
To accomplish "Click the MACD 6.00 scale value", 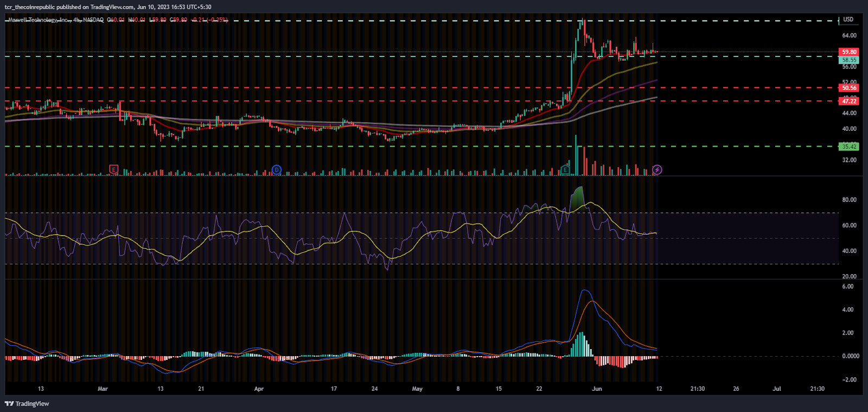I will click(847, 287).
